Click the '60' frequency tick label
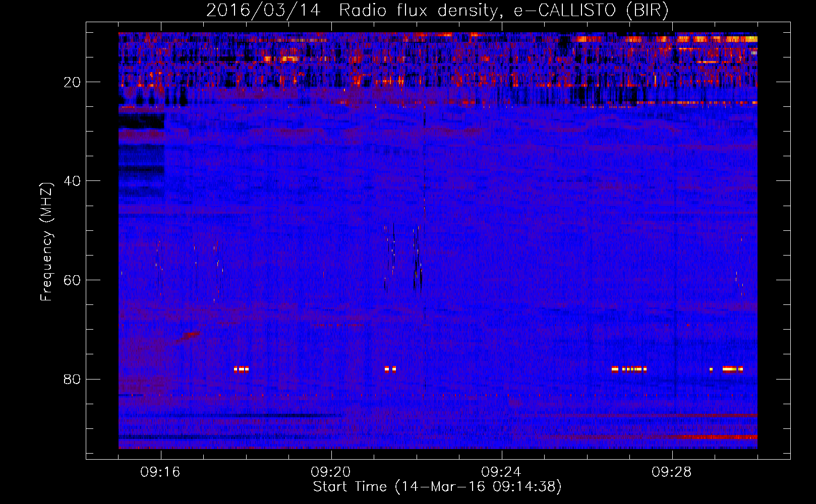Image resolution: width=816 pixels, height=504 pixels. (73, 280)
